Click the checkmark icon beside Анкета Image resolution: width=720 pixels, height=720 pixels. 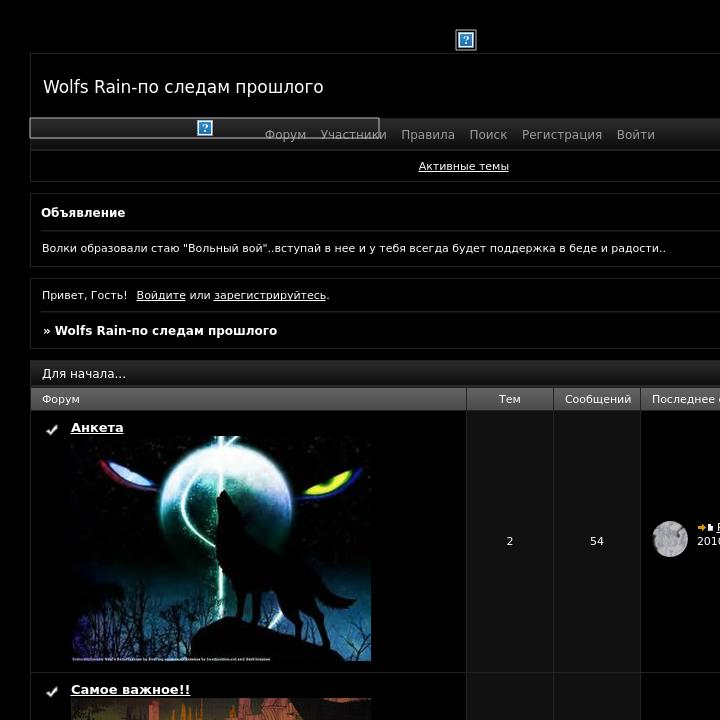52,429
